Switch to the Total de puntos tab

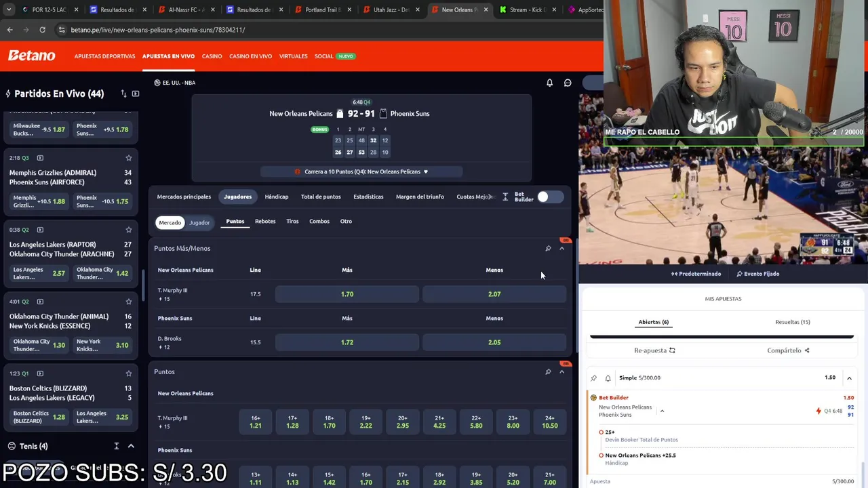(x=321, y=197)
